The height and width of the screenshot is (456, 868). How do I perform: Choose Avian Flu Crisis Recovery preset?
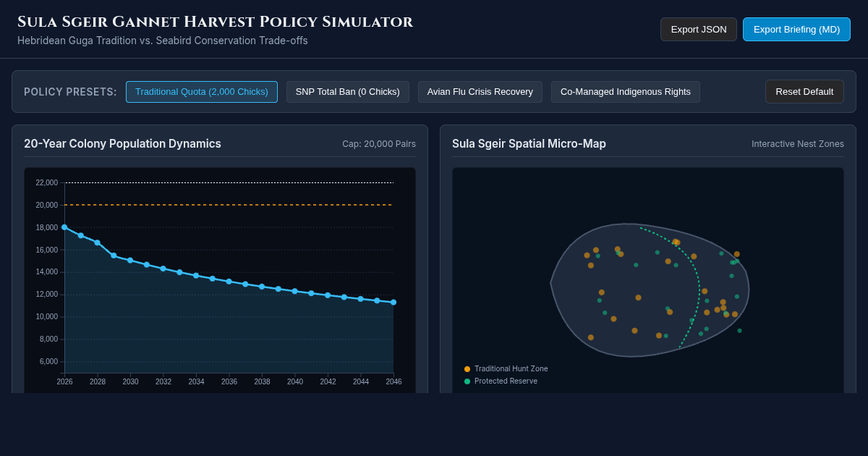480,92
